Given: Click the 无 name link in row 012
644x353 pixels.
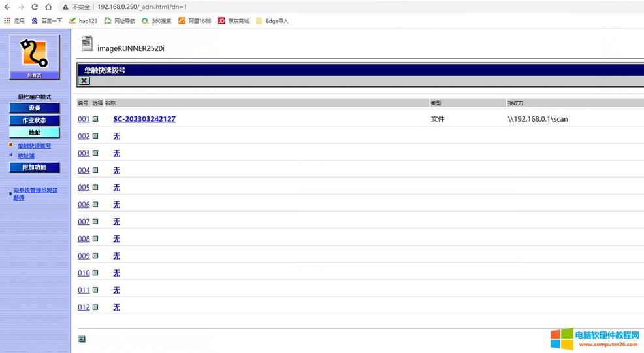Looking at the screenshot, I should [x=117, y=307].
